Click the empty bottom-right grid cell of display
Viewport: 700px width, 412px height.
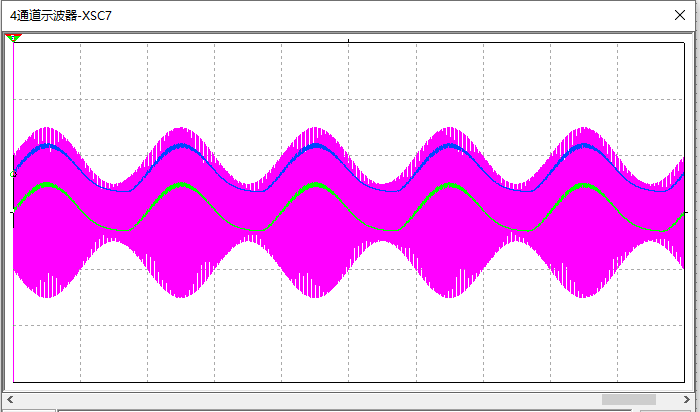tap(650, 353)
